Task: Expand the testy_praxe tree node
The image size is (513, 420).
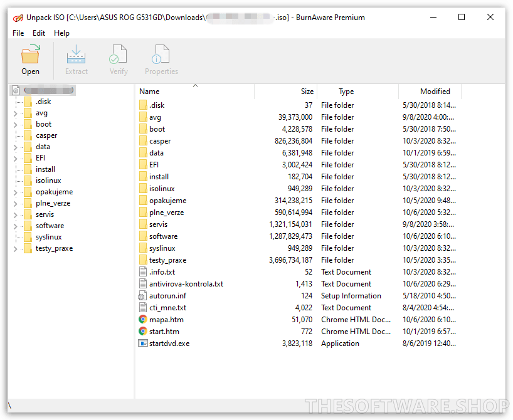Action: click(x=14, y=248)
